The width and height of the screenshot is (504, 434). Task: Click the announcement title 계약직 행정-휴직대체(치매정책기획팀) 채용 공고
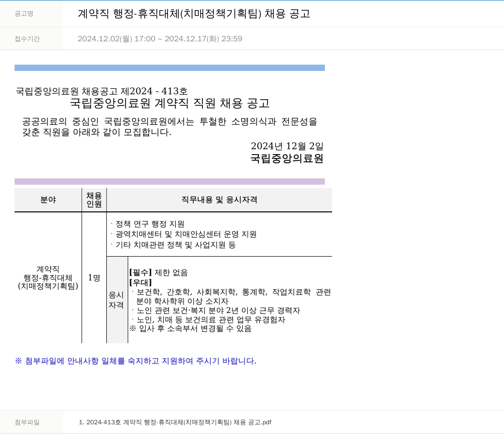coord(194,14)
